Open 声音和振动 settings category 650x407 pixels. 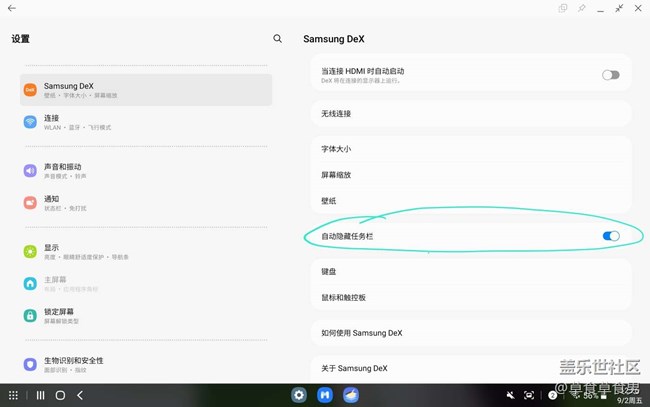pos(146,171)
